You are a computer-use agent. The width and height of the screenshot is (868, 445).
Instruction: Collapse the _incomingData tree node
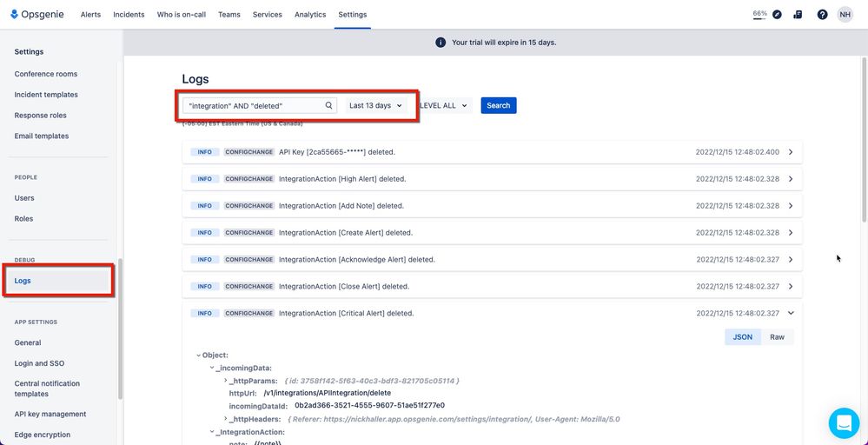click(x=212, y=368)
